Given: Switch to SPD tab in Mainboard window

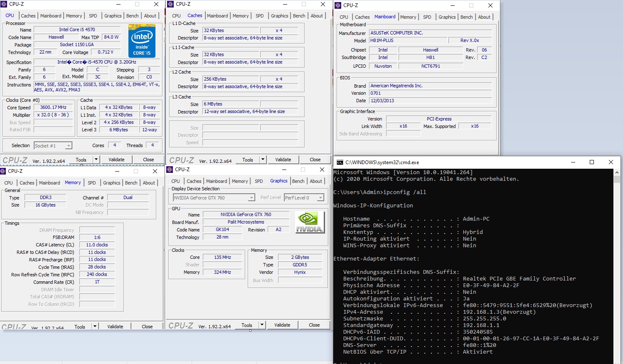Looking at the screenshot, I should [x=427, y=17].
